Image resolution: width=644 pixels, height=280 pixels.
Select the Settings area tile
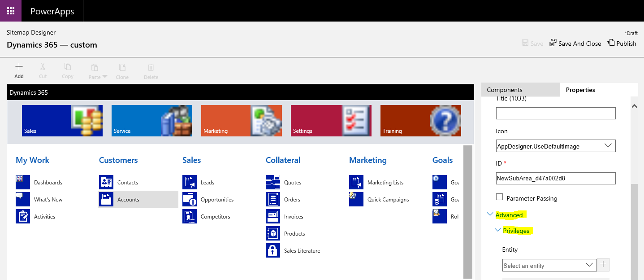(x=331, y=121)
